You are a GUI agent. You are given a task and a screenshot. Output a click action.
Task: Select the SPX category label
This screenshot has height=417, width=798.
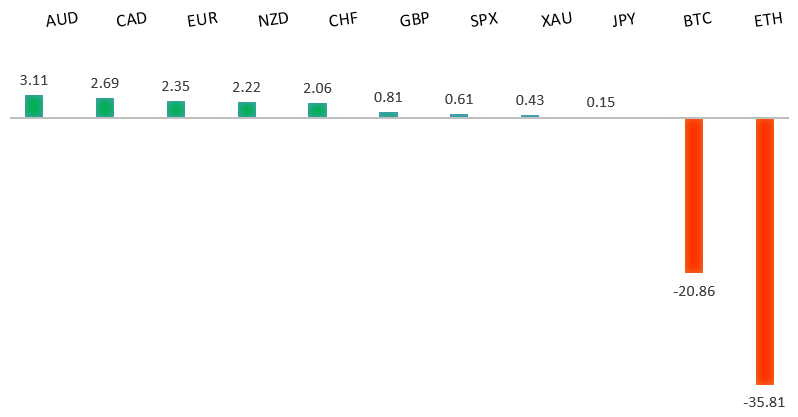click(485, 21)
